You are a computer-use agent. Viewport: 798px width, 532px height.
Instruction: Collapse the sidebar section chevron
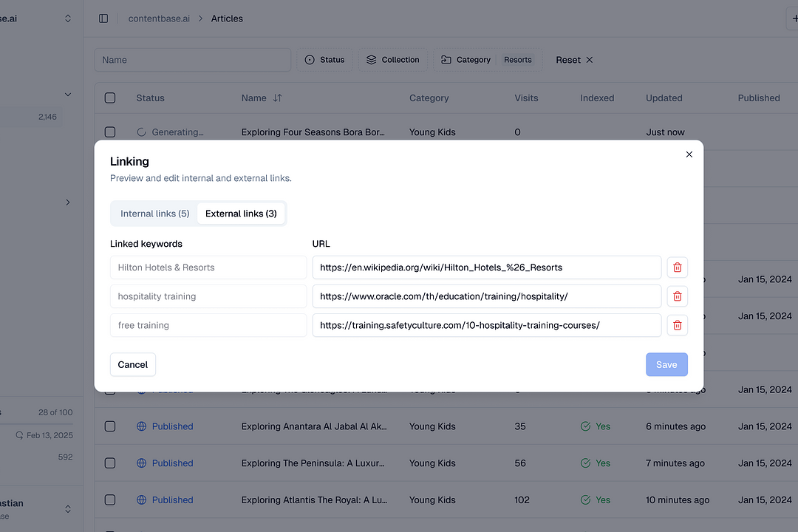[x=67, y=95]
